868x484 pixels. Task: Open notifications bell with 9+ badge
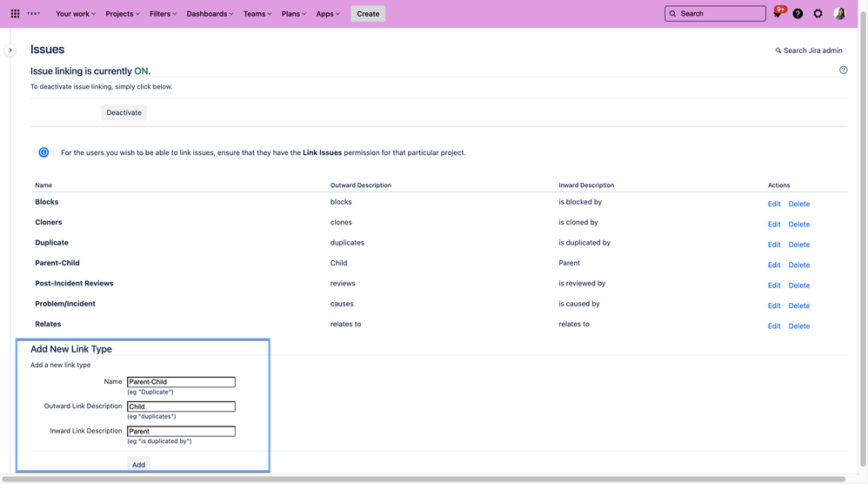(x=778, y=13)
